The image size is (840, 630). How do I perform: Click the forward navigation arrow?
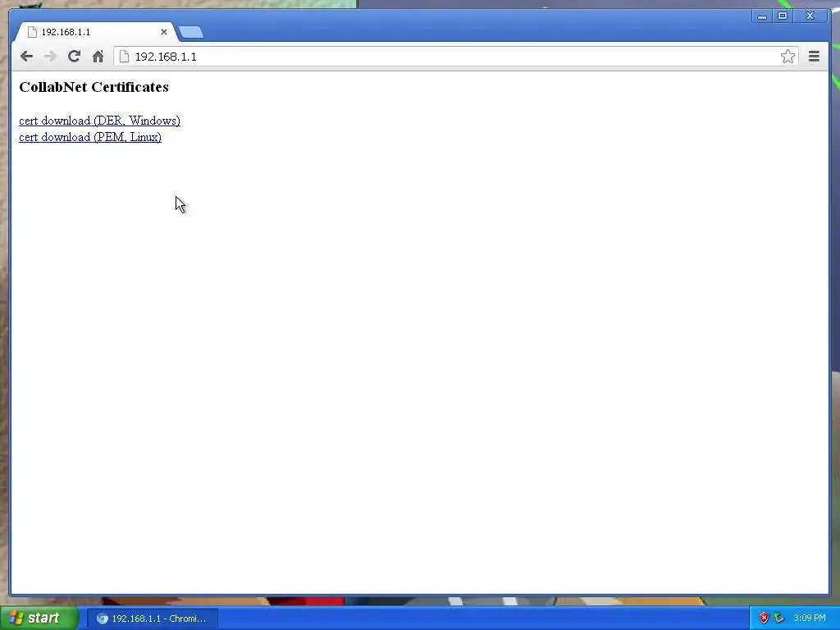pyautogui.click(x=50, y=57)
